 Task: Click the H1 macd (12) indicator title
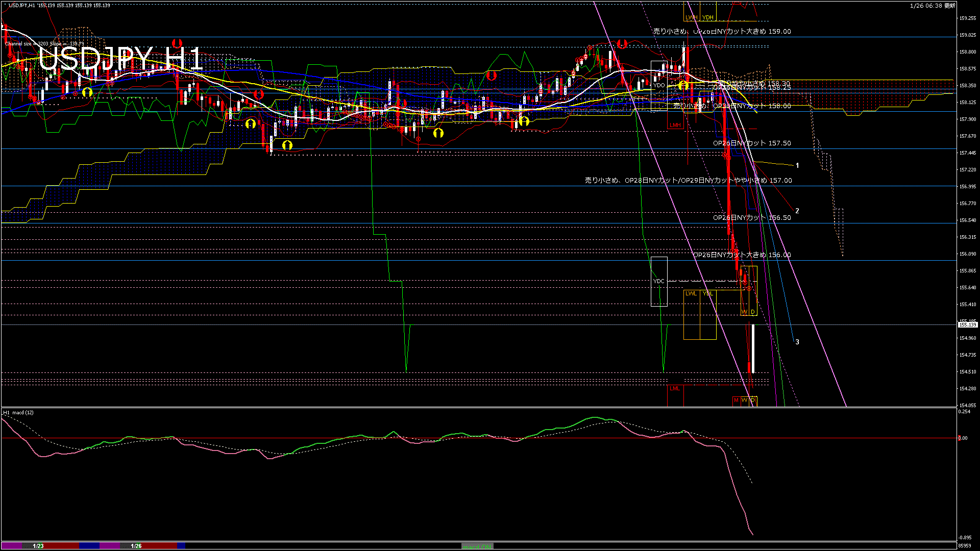click(18, 412)
